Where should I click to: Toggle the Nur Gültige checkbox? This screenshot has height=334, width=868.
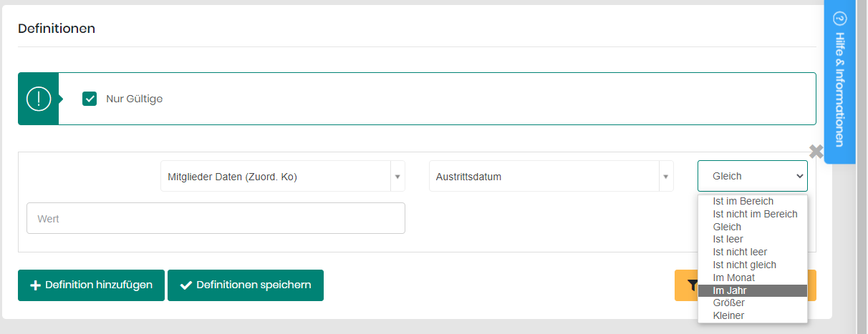pos(90,99)
